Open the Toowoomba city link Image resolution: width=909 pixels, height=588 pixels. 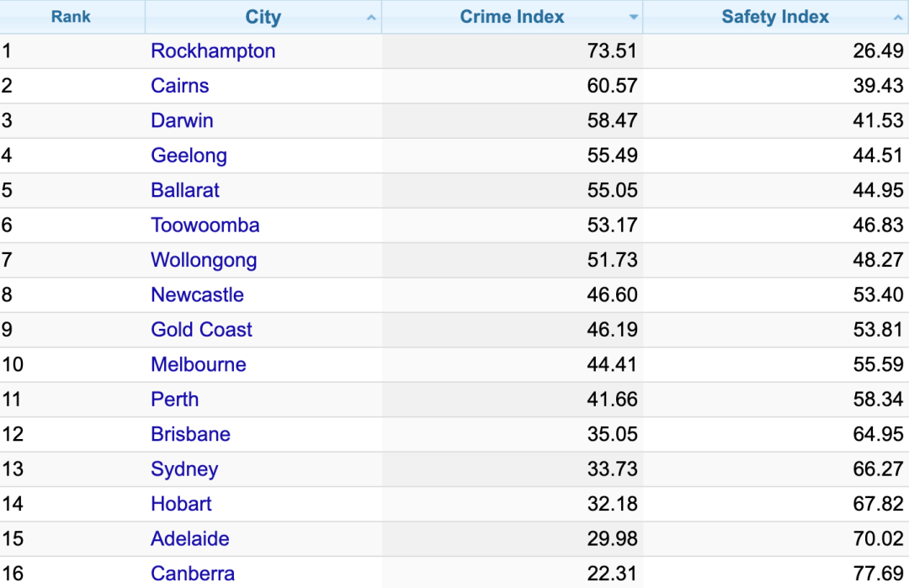coord(205,225)
